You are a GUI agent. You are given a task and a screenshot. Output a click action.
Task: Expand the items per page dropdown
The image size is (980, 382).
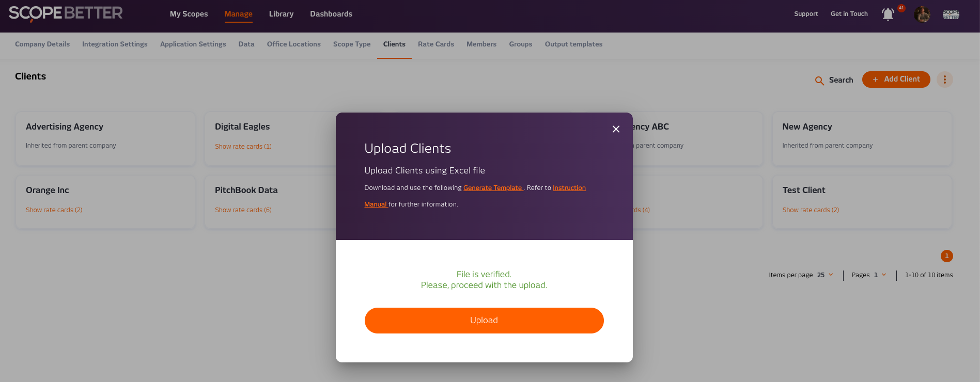(x=826, y=275)
